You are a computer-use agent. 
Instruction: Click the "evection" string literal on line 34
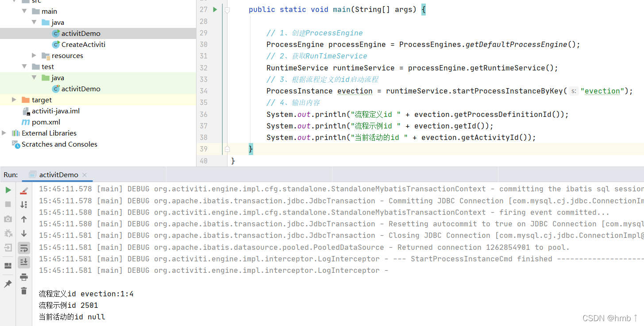tap(602, 91)
